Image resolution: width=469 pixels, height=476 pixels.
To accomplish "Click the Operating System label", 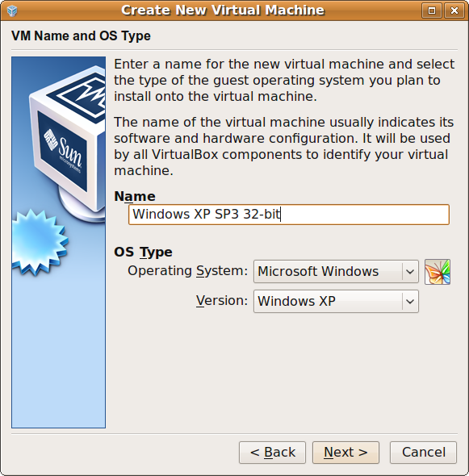I will [188, 271].
